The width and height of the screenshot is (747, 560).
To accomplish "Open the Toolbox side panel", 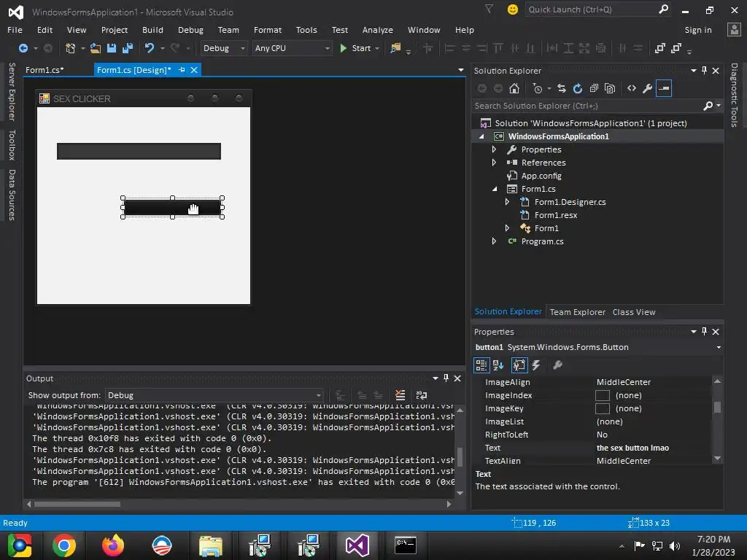I will 12,145.
